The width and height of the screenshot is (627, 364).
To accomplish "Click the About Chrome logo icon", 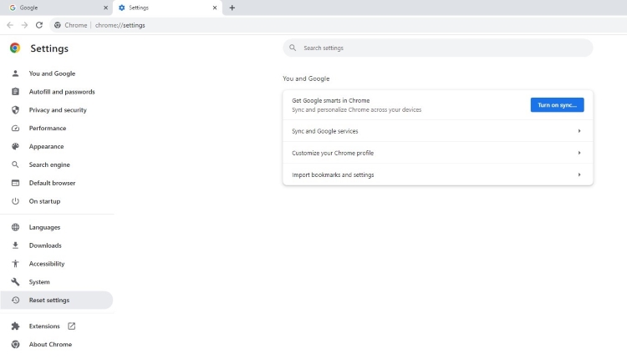I will click(x=15, y=345).
